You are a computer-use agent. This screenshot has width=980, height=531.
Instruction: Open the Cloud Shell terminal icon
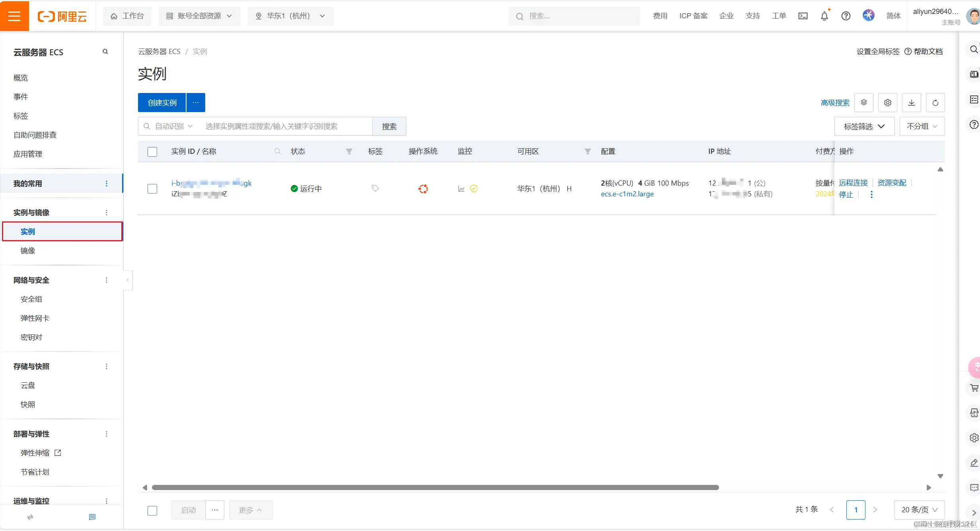[x=803, y=16]
